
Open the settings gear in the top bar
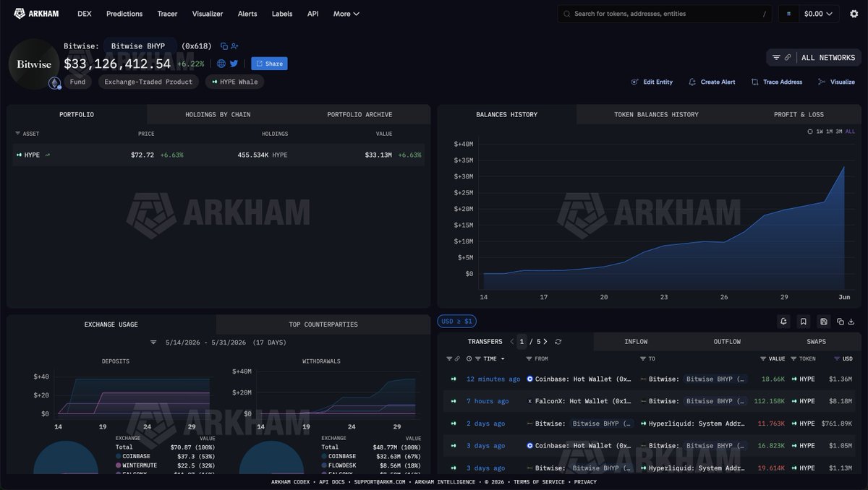[854, 14]
